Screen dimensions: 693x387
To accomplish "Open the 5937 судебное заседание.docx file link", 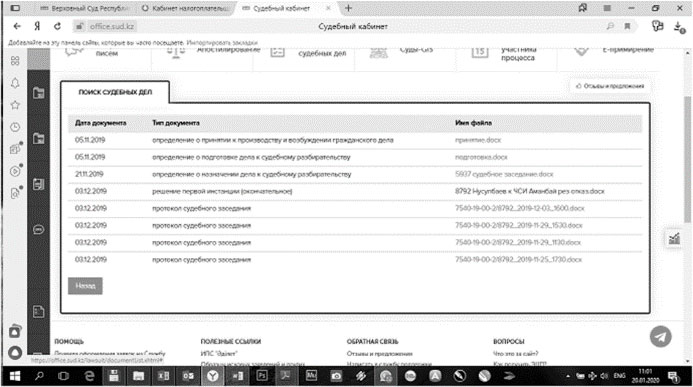I will [504, 175].
